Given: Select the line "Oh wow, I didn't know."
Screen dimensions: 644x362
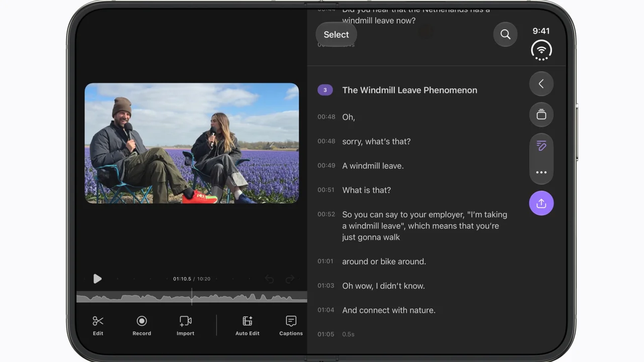Looking at the screenshot, I should tap(383, 286).
